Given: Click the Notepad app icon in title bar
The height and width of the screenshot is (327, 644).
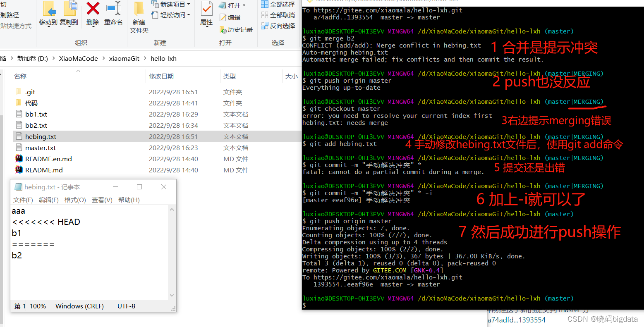Looking at the screenshot, I should 18,187.
